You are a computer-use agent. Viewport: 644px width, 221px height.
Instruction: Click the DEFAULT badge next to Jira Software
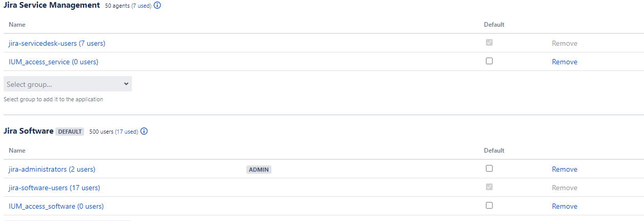70,132
